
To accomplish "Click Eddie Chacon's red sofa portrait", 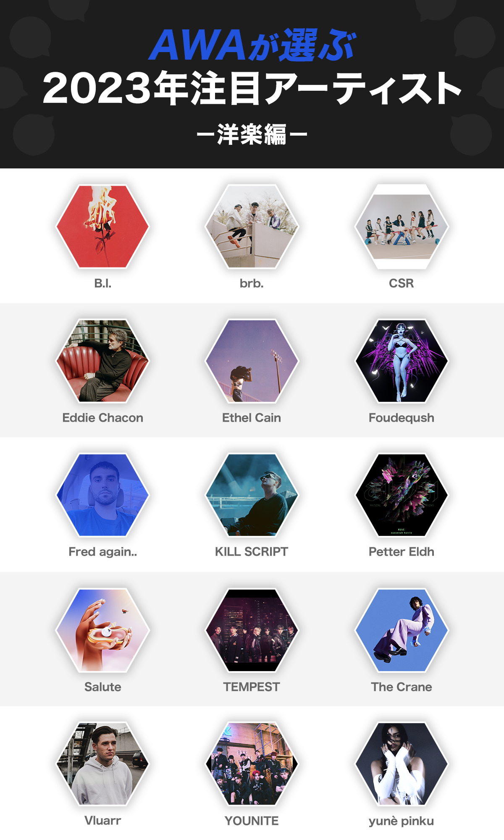I will coord(102,361).
